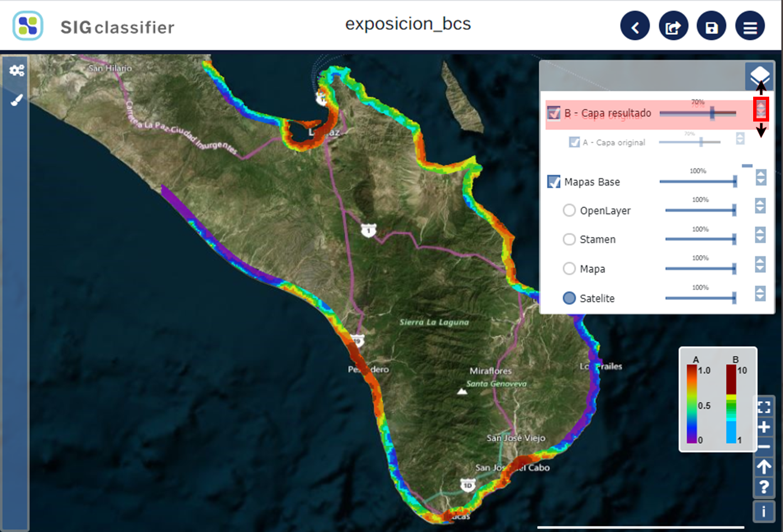783x532 pixels.
Task: Select the Satelite base map radio
Action: (569, 298)
